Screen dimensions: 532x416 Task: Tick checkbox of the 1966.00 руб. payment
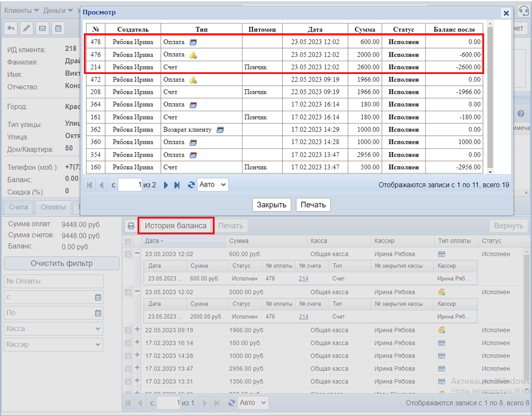click(x=128, y=330)
